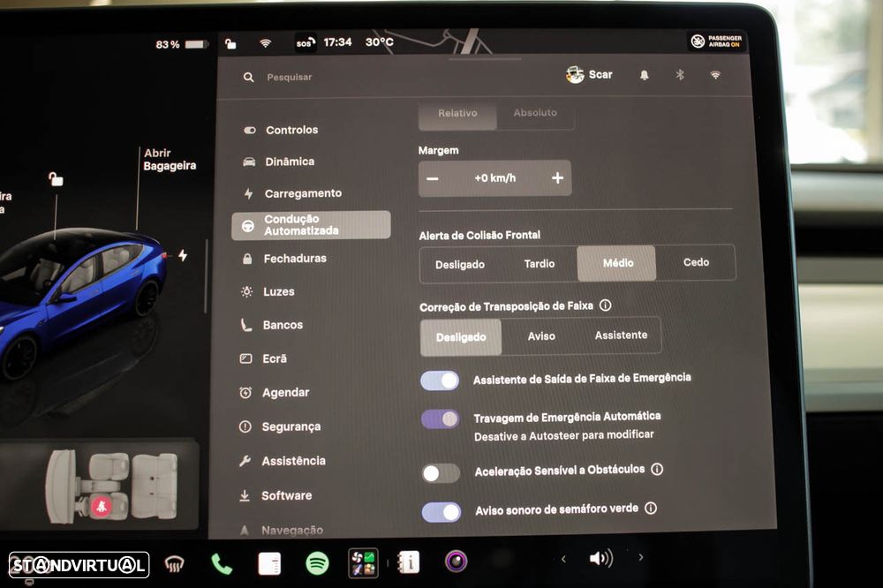Screen dimensions: 883x588
Task: Tap the 83 % battery indicator
Action: [181, 44]
